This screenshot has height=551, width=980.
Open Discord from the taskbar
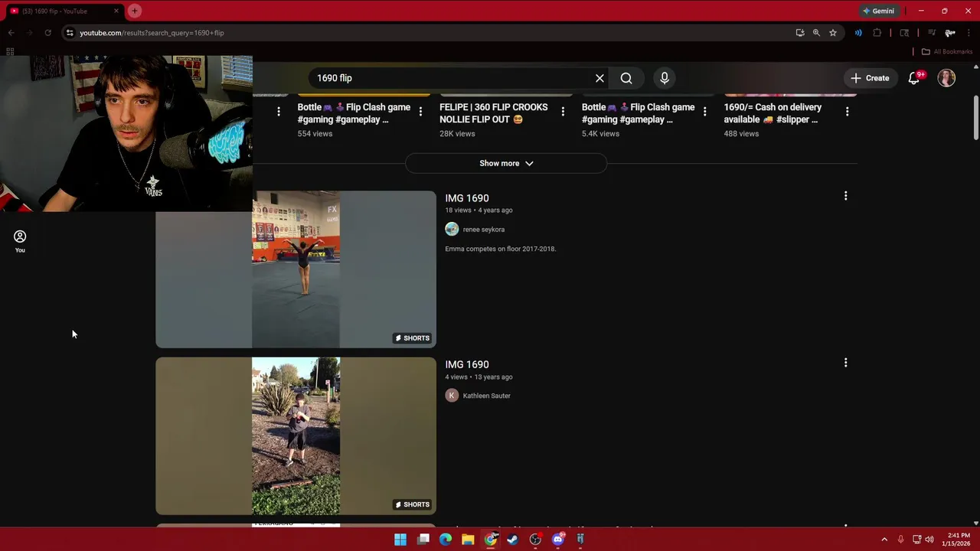[558, 540]
